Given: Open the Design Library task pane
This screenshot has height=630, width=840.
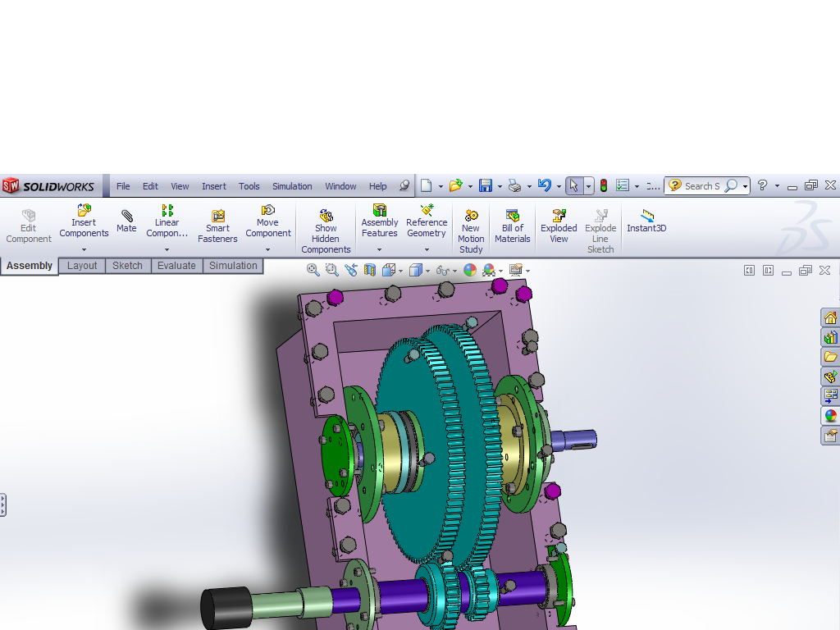Looking at the screenshot, I should click(x=830, y=337).
